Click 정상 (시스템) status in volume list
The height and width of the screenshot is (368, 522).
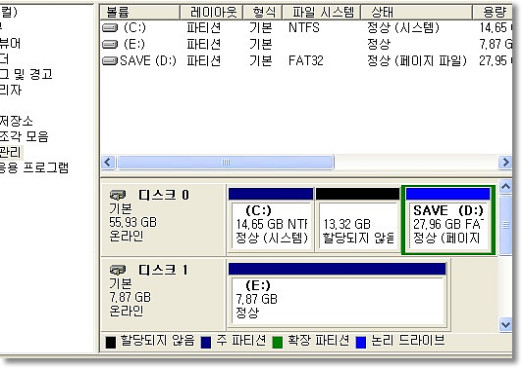point(403,28)
